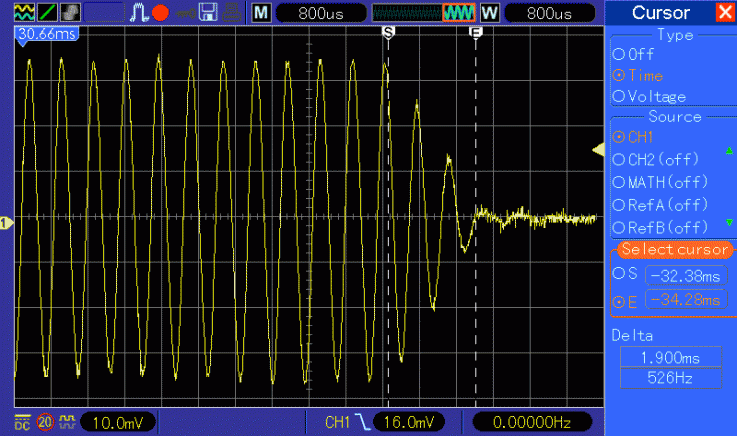
Task: Click the green diagonal line icon
Action: (x=47, y=13)
